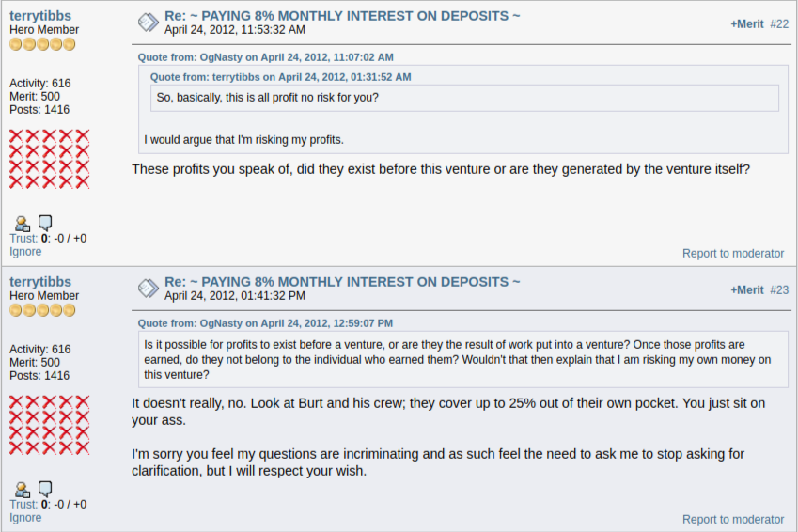Open the quote from terrytibbs at 01:31:52 AM

tap(280, 77)
